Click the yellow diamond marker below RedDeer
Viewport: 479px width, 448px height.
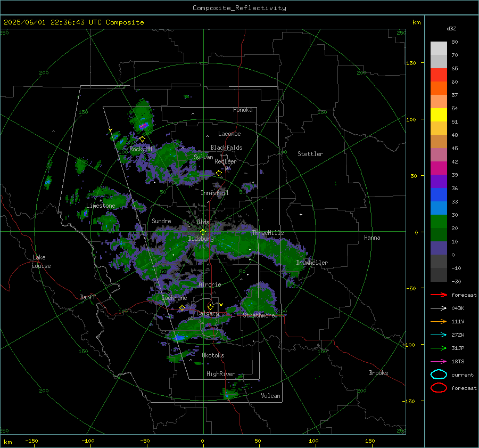pos(219,173)
